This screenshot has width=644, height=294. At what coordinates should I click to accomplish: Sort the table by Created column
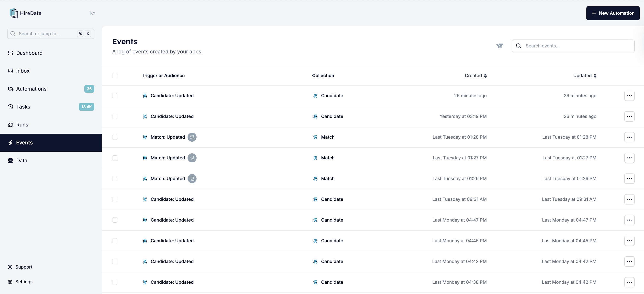pos(475,76)
